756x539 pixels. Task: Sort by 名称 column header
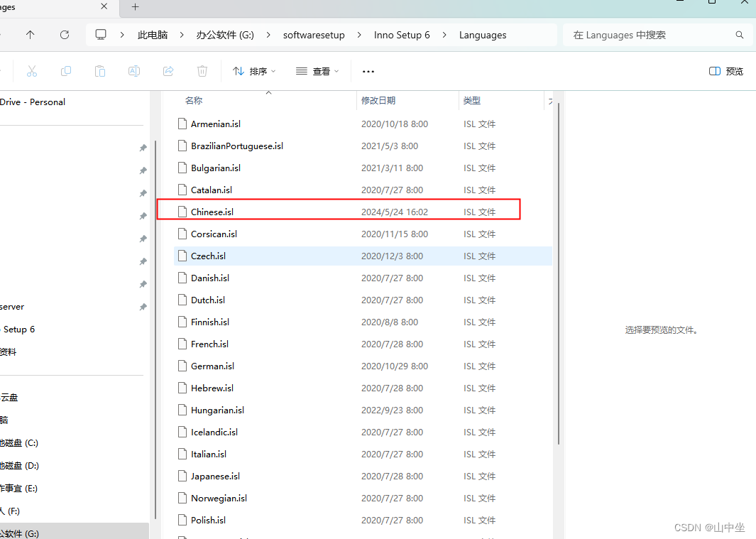pyautogui.click(x=194, y=100)
